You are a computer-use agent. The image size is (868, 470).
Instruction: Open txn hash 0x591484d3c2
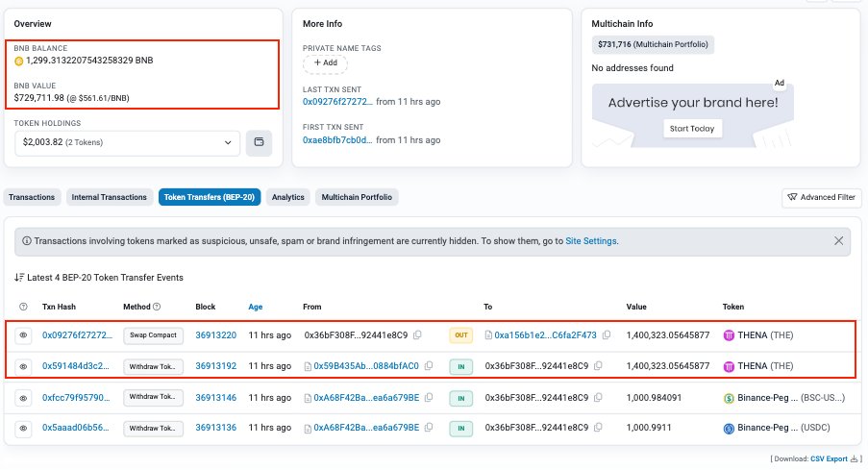[76, 366]
